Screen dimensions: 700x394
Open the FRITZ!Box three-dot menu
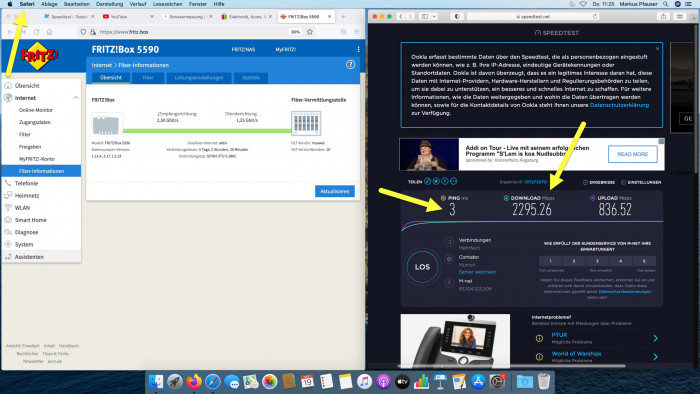358,50
